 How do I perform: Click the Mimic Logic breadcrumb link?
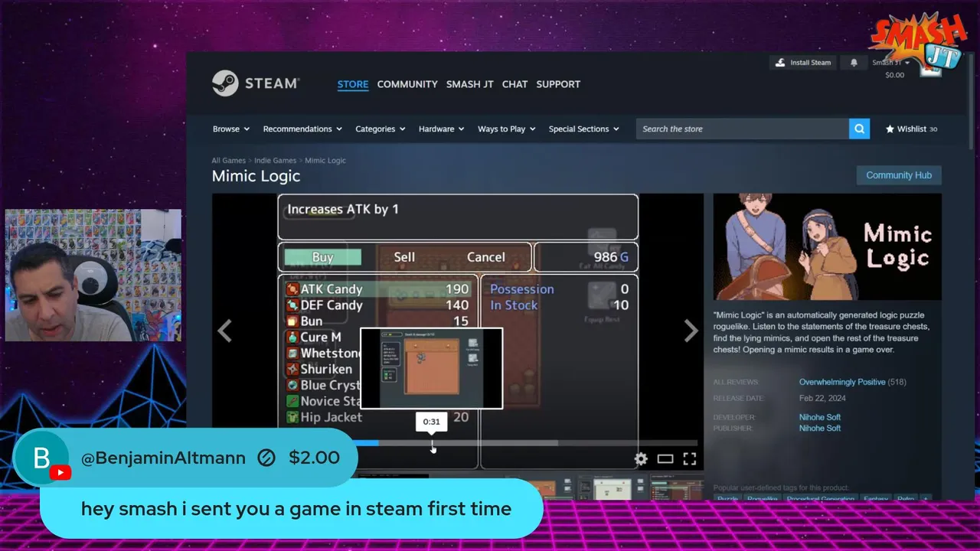[x=325, y=161]
